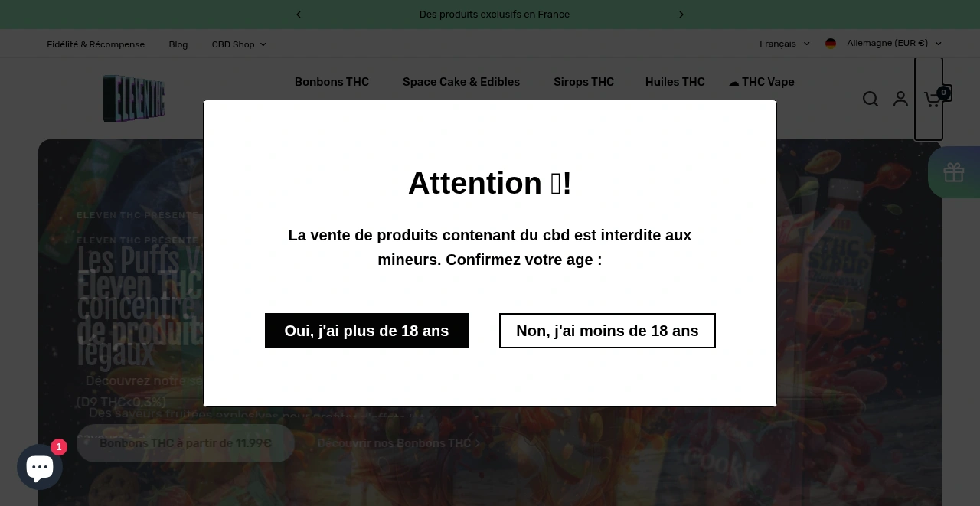The height and width of the screenshot is (506, 980).
Task: Open the Blog link
Action: coord(178,44)
